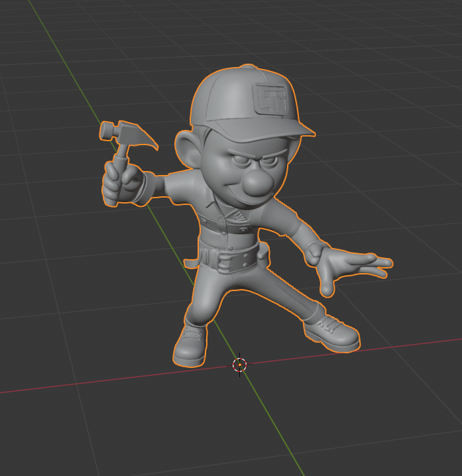Click the badge emblem on the cap

pos(270,98)
